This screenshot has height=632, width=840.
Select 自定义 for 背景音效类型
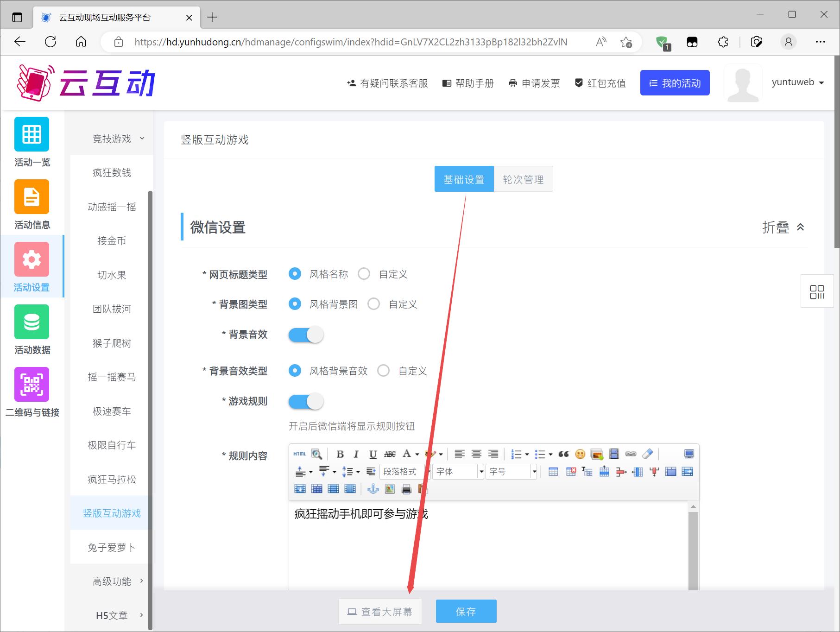(384, 371)
